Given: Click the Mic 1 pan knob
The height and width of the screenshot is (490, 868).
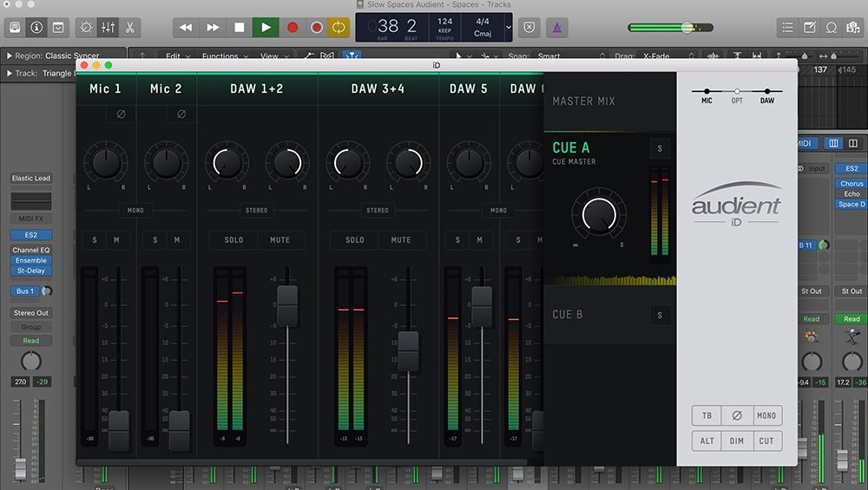Looking at the screenshot, I should pyautogui.click(x=106, y=162).
